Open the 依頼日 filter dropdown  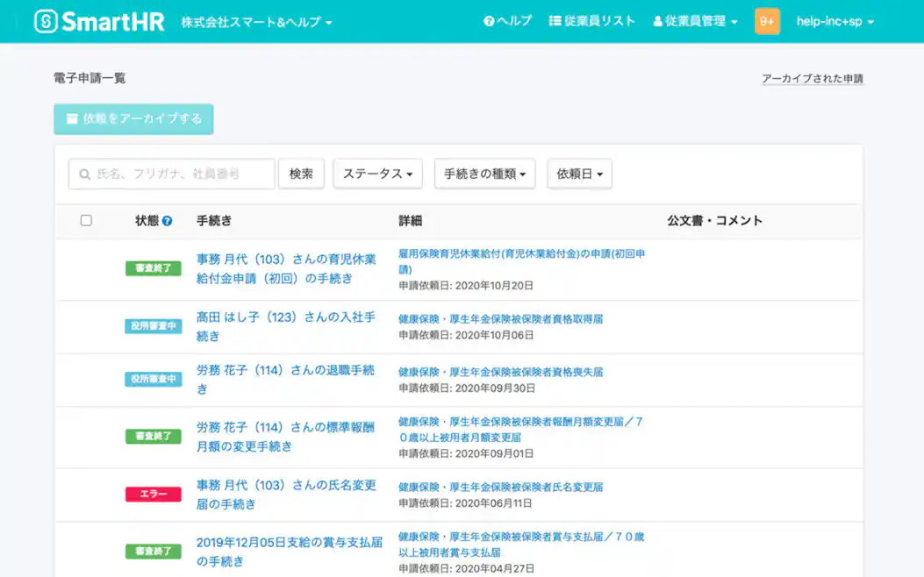pyautogui.click(x=579, y=174)
